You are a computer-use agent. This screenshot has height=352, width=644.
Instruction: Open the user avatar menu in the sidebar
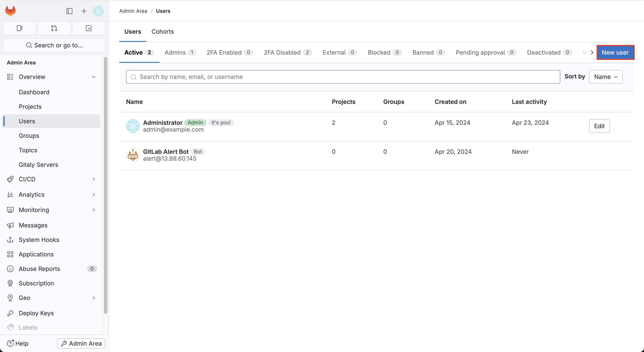click(98, 11)
